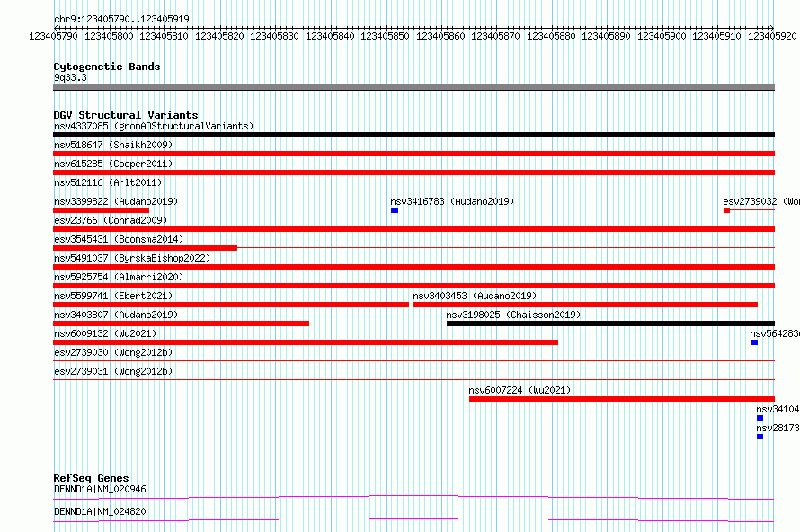
Task: Click the blue nsv3416783 marker
Action: pos(395,210)
